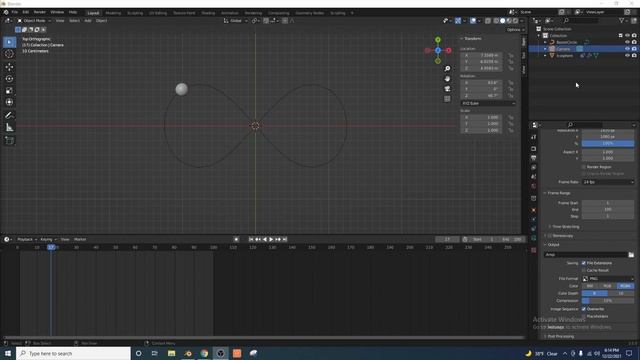Open the View Layer properties tab icon
The height and width of the screenshot is (360, 640).
click(533, 167)
